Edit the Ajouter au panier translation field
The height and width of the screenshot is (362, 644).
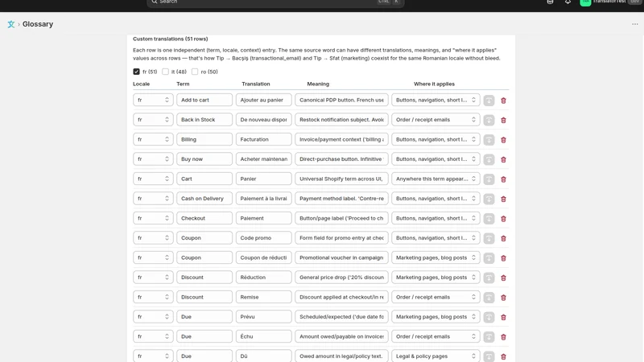point(264,100)
